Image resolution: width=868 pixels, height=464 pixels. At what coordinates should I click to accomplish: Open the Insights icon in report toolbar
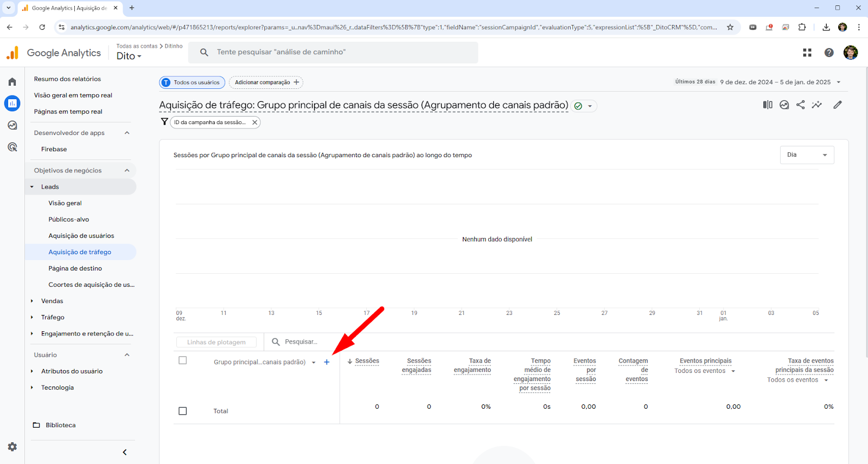pos(784,105)
